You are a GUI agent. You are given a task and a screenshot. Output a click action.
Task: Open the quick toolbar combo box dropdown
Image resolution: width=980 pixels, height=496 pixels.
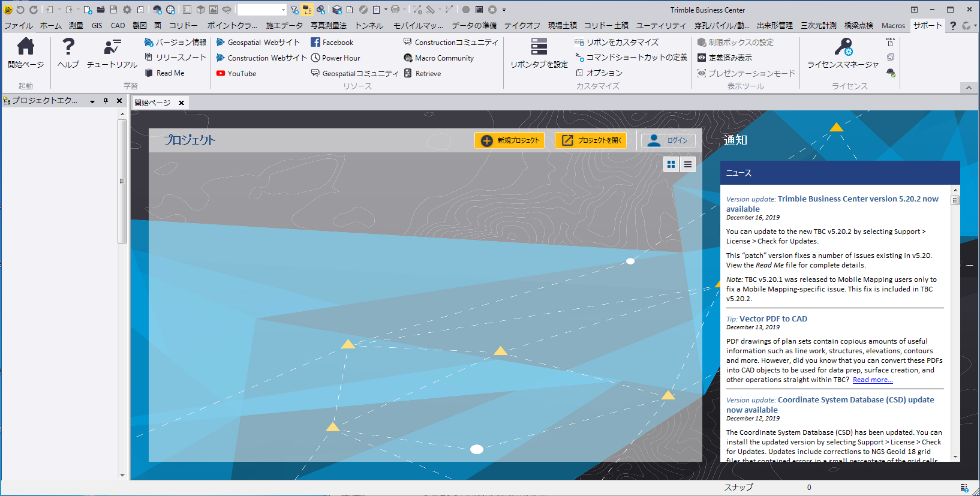(283, 10)
